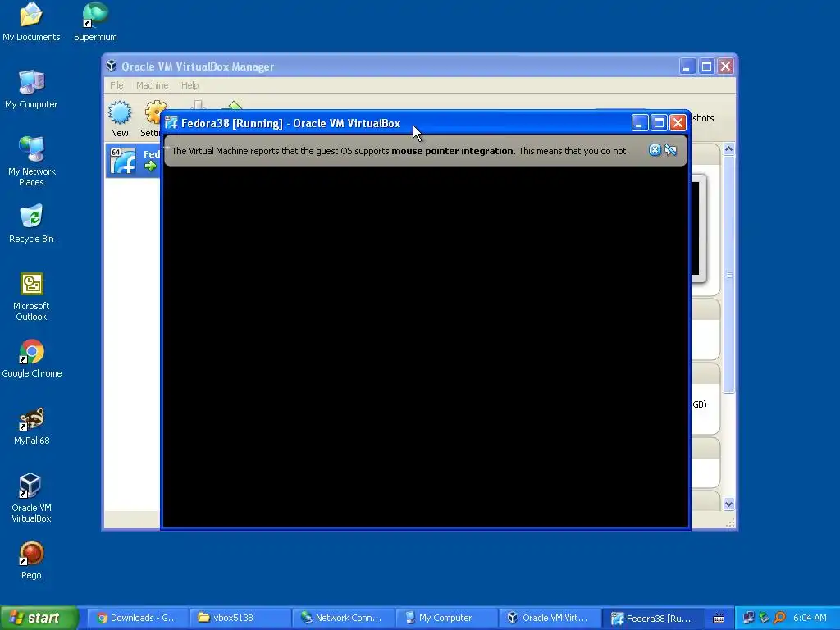Select My Network Places icon

coord(31,161)
